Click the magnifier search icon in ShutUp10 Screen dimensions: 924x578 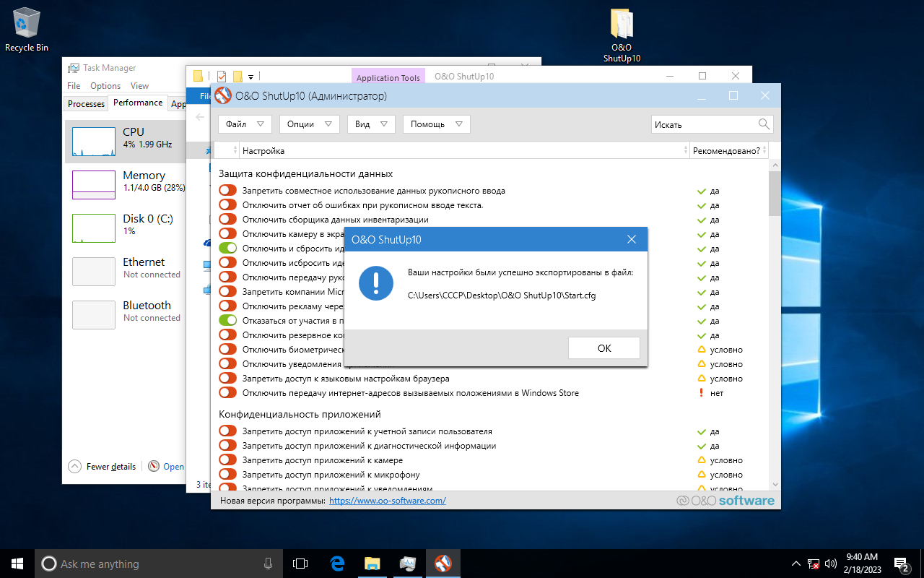click(x=764, y=124)
